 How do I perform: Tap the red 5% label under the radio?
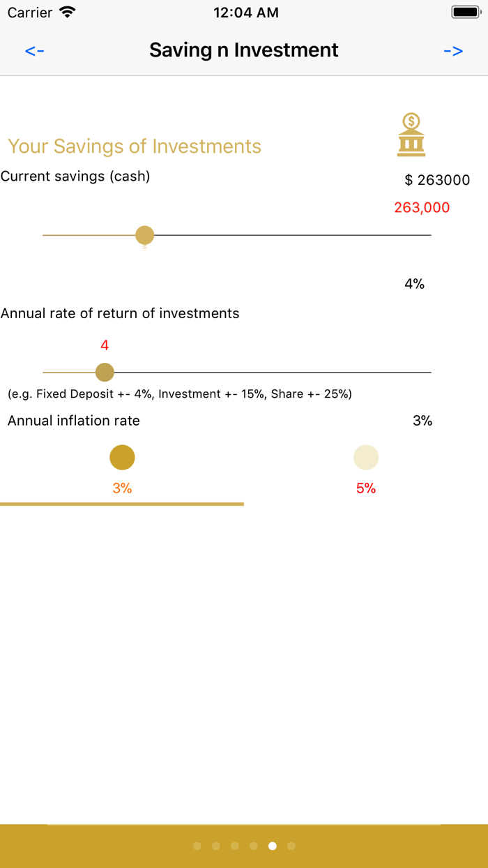pyautogui.click(x=366, y=488)
